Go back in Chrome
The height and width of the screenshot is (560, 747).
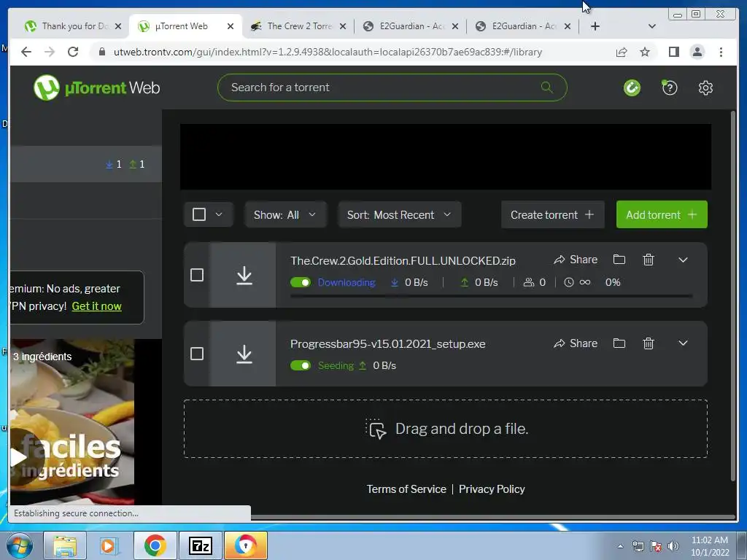(x=26, y=52)
